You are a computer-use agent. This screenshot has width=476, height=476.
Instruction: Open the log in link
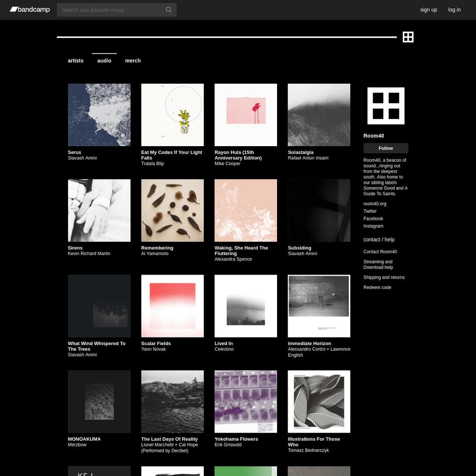click(455, 10)
